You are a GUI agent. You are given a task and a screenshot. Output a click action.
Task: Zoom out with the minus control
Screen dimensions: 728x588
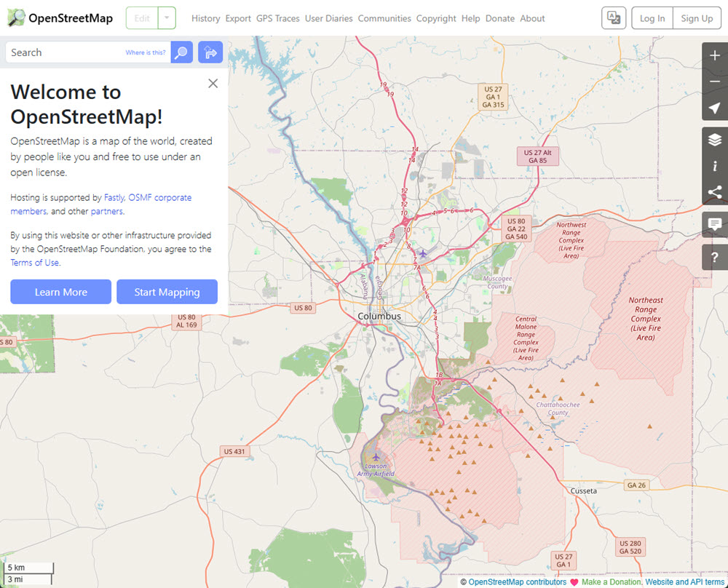[x=715, y=82]
